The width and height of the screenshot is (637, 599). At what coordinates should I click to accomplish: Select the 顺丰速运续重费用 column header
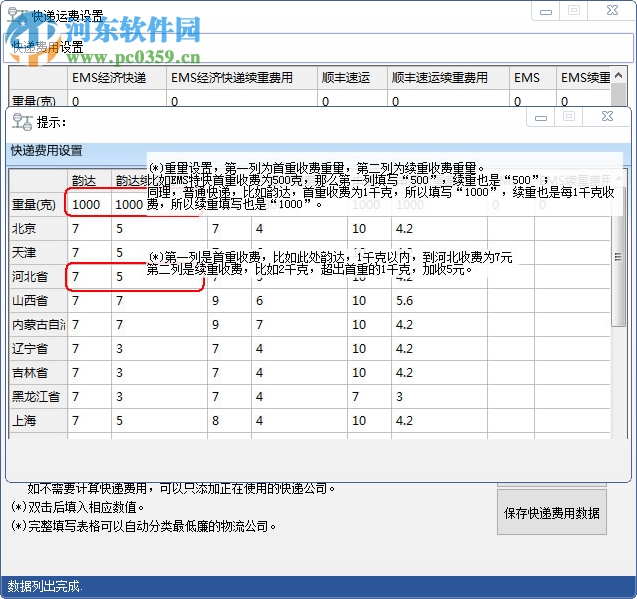448,78
